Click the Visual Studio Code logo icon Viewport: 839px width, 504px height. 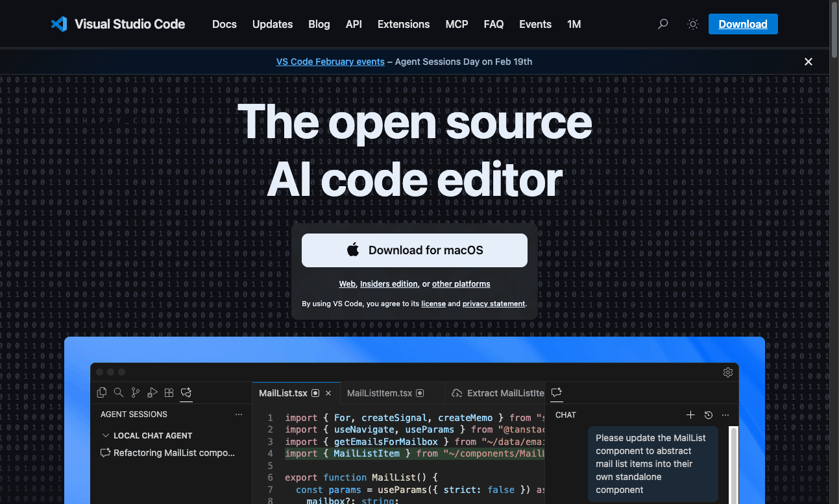coord(59,24)
